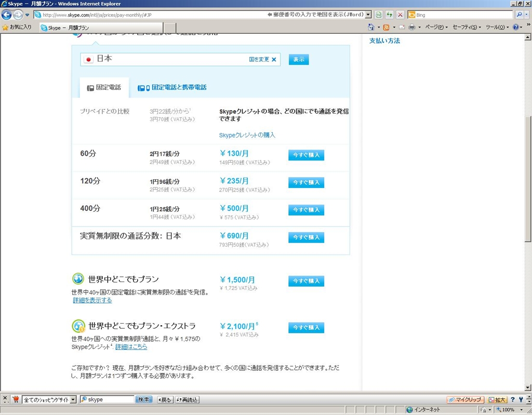The image size is (532, 415).
Task: Open search provider dropdown arrow
Action: (527, 15)
